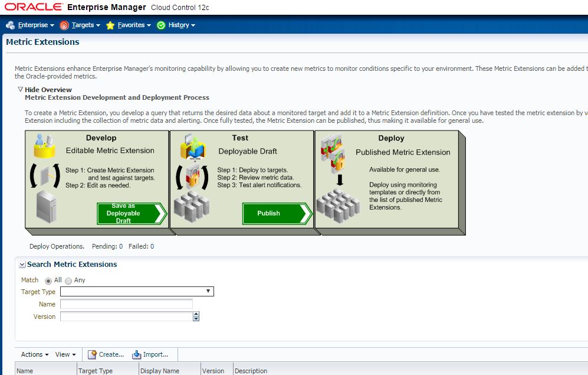Click the History green checkmark icon
The image size is (588, 375).
click(160, 25)
